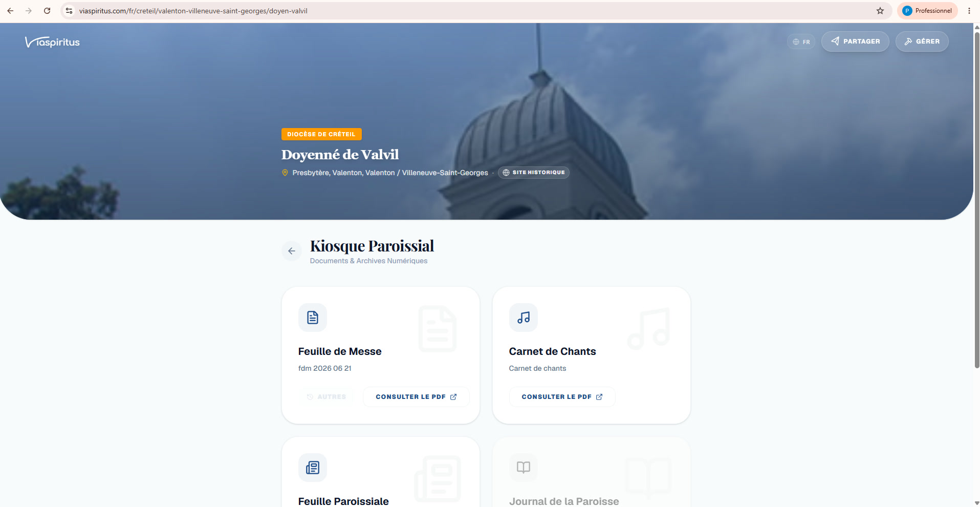
Task: Click the Gérer button
Action: [x=922, y=41]
